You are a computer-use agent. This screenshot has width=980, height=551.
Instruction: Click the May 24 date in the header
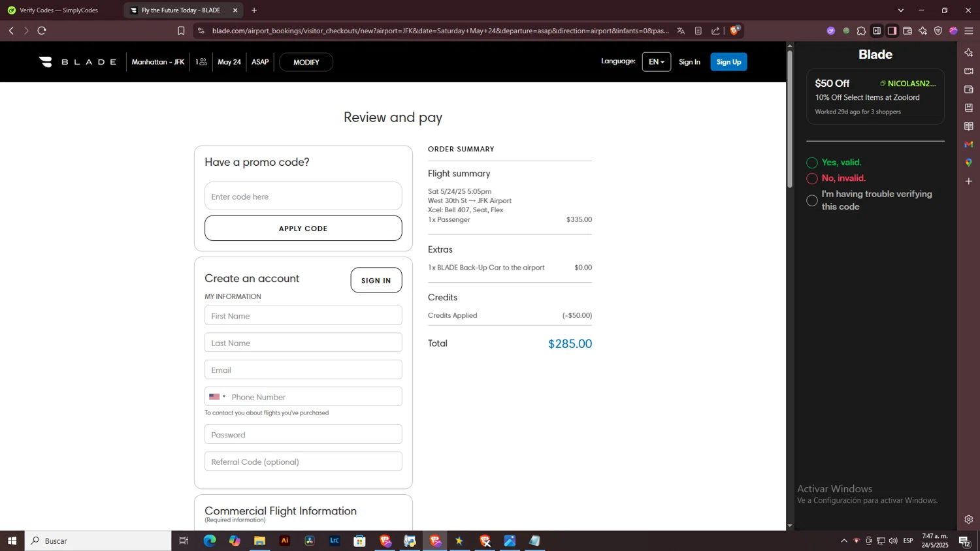tap(229, 62)
